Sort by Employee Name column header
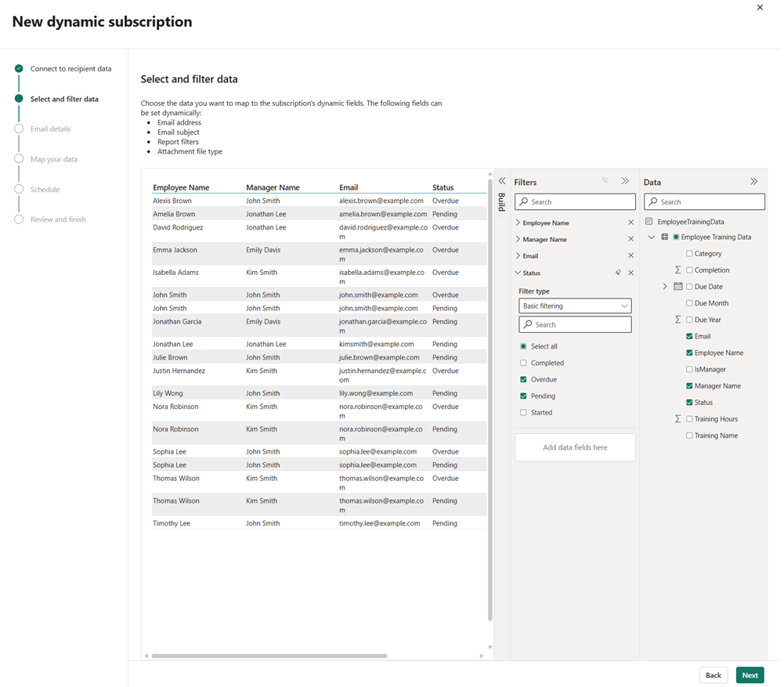 point(181,187)
